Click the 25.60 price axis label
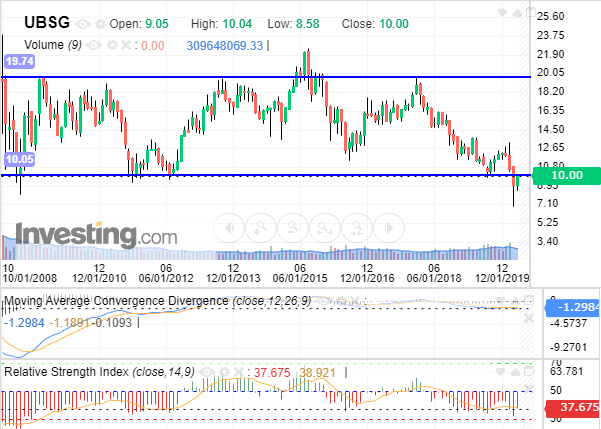This screenshot has height=429, width=601. pos(550,16)
